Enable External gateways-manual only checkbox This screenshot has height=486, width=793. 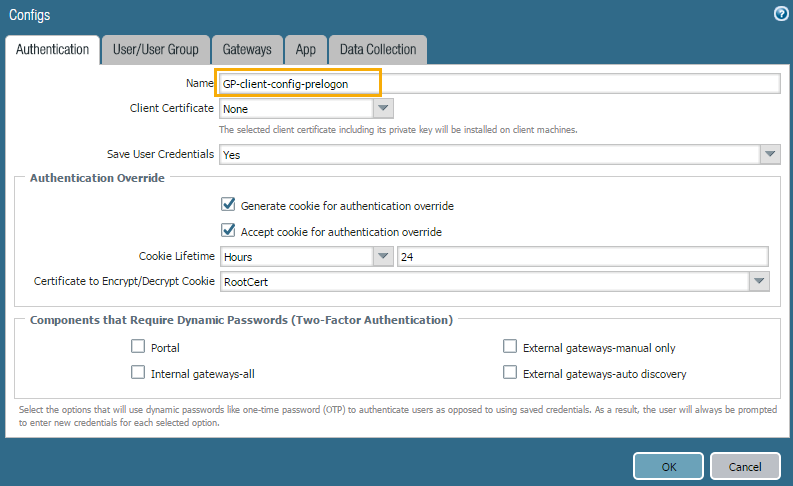(x=510, y=348)
